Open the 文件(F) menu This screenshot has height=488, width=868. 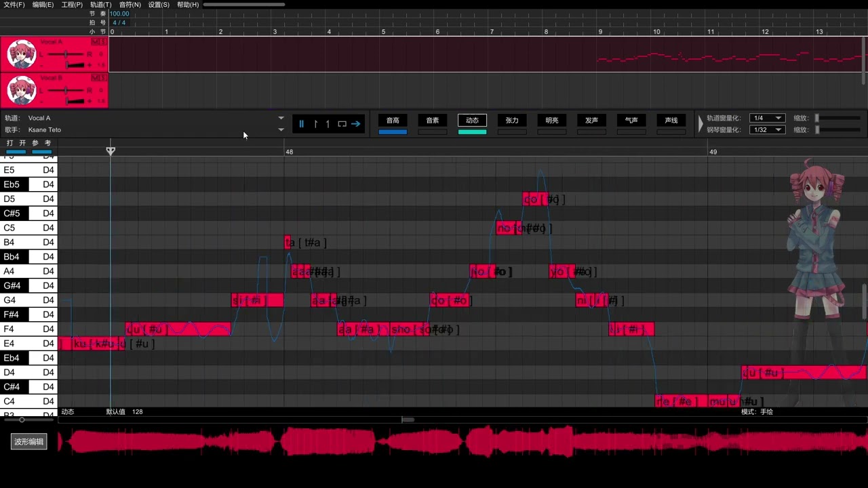(14, 5)
